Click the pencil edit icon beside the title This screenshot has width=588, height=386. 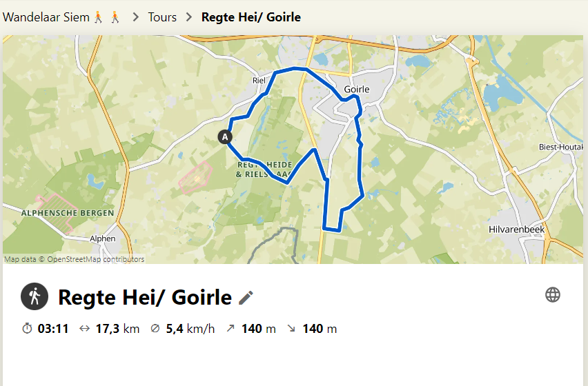click(x=246, y=298)
